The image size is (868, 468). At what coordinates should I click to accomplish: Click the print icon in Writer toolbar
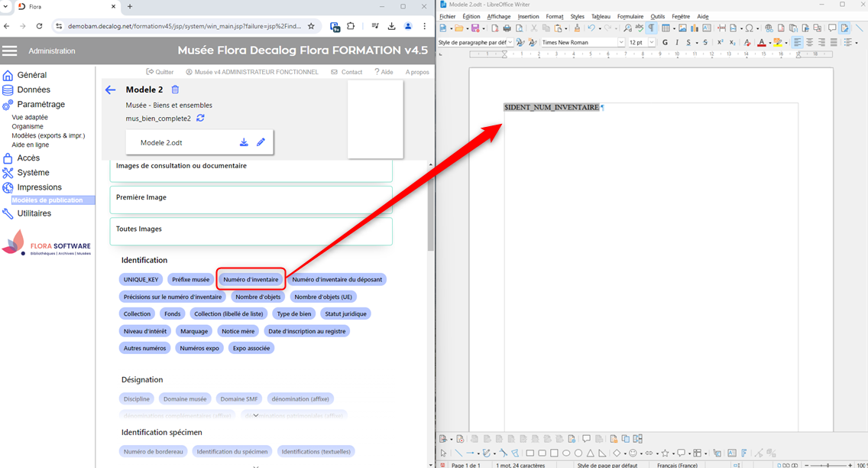[x=507, y=28]
